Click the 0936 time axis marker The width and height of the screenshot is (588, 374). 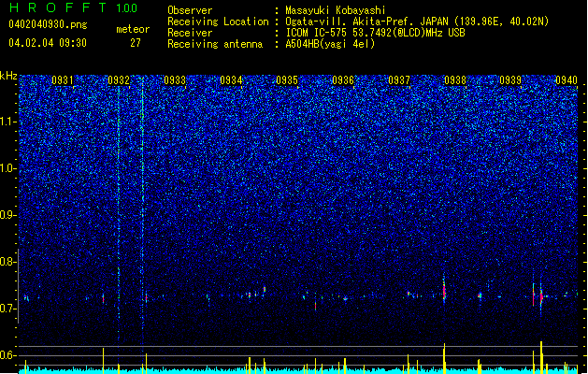[343, 80]
